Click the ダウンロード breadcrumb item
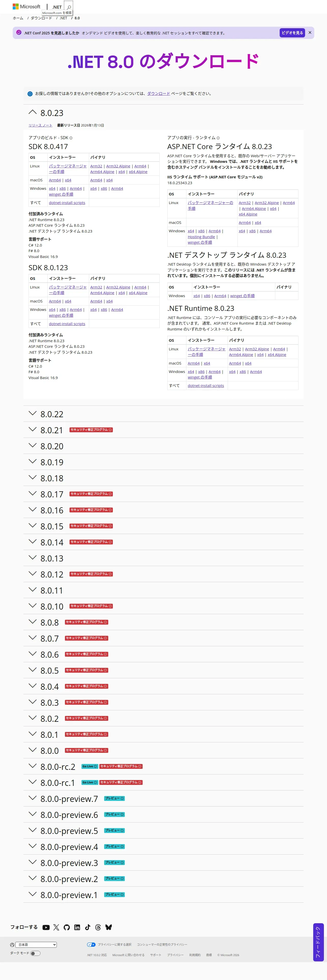This screenshot has width=327, height=980. 41,18
